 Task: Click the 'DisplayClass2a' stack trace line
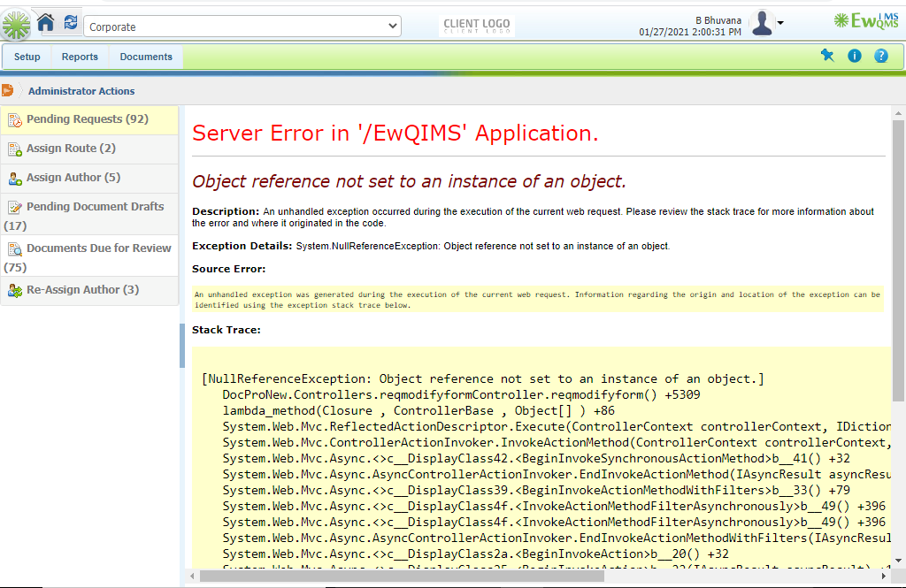(475, 554)
